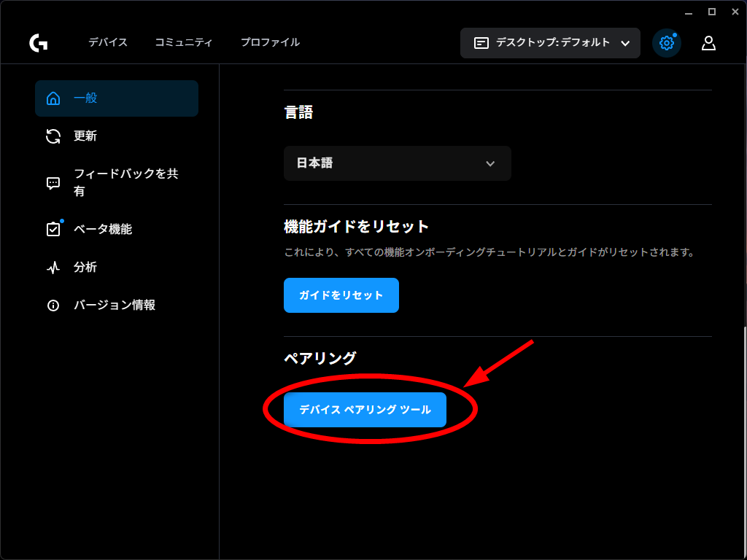Open フィードバックを共有 speech bubble icon

point(53,183)
